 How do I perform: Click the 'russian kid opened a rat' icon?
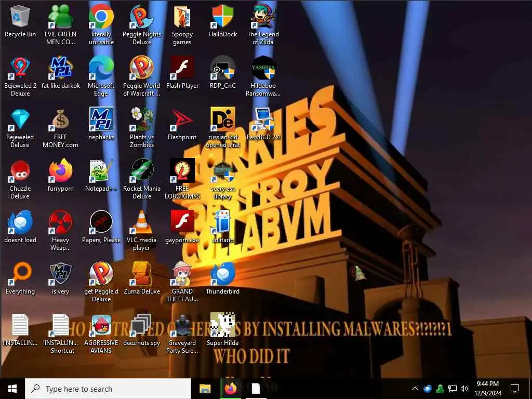[222, 128]
